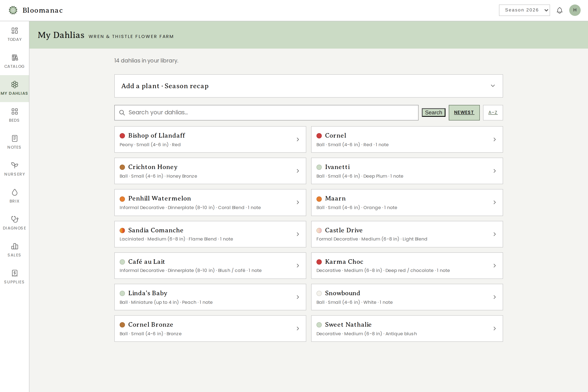Open Karma Choc chevron arrow
This screenshot has width=588, height=392.
coord(494,266)
